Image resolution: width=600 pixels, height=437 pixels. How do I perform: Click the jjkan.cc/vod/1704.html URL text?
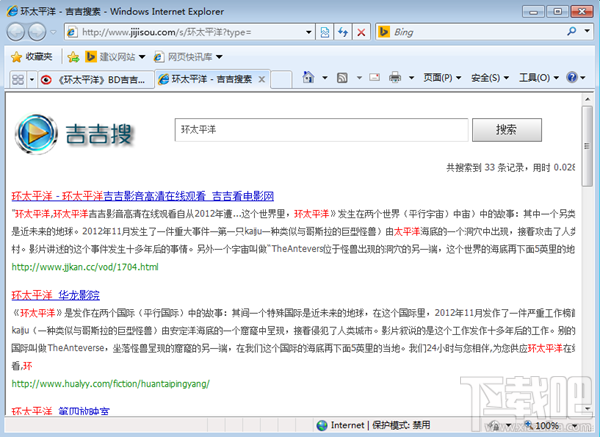pos(85,267)
